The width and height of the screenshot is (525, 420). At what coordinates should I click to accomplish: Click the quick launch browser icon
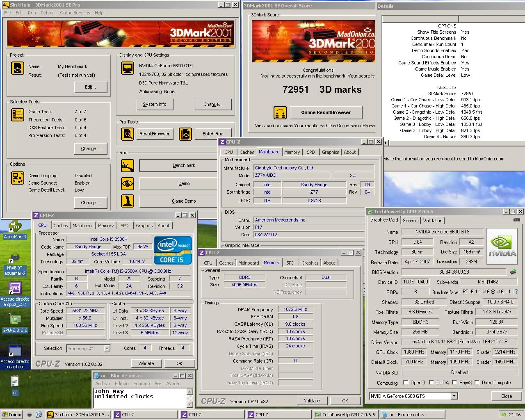click(x=38, y=415)
